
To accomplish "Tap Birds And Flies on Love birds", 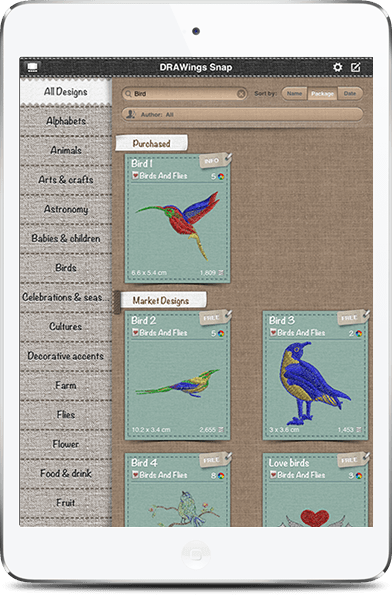I will pyautogui.click(x=301, y=475).
